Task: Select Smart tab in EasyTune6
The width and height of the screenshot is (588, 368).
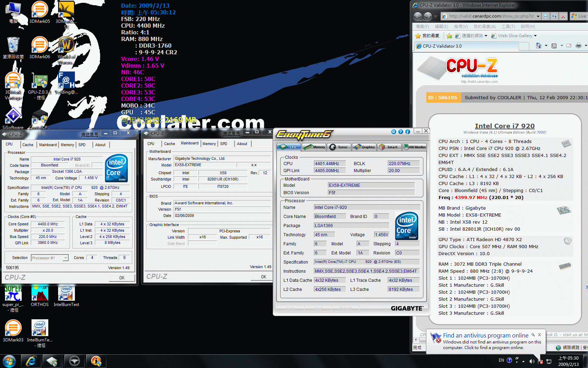Action: click(389, 147)
